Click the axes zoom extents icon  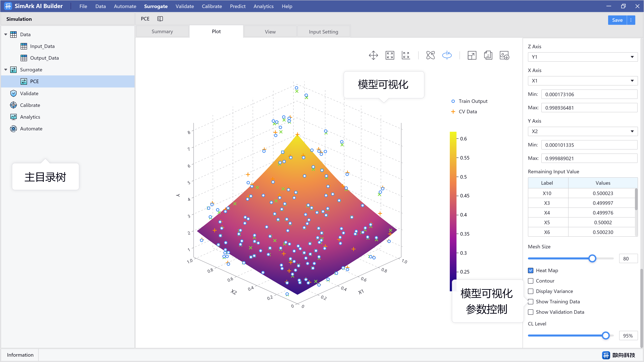406,55
